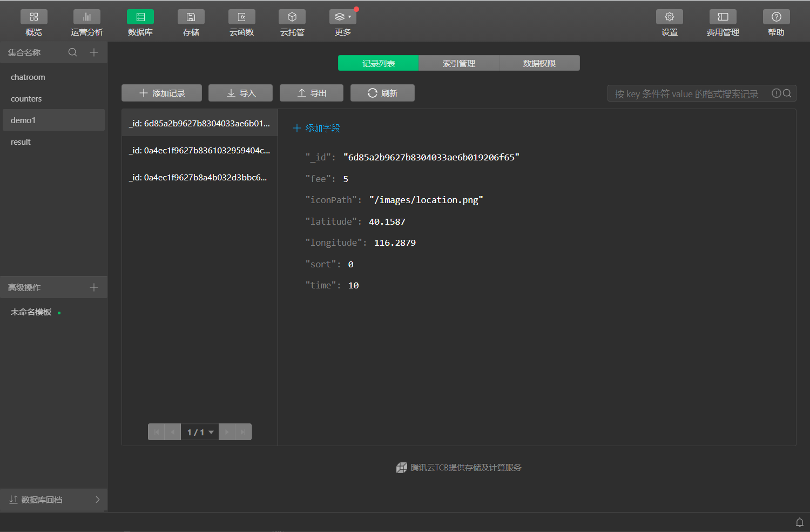Screen dimensions: 810x532
Task: Click the 添加记录 button
Action: (x=161, y=93)
